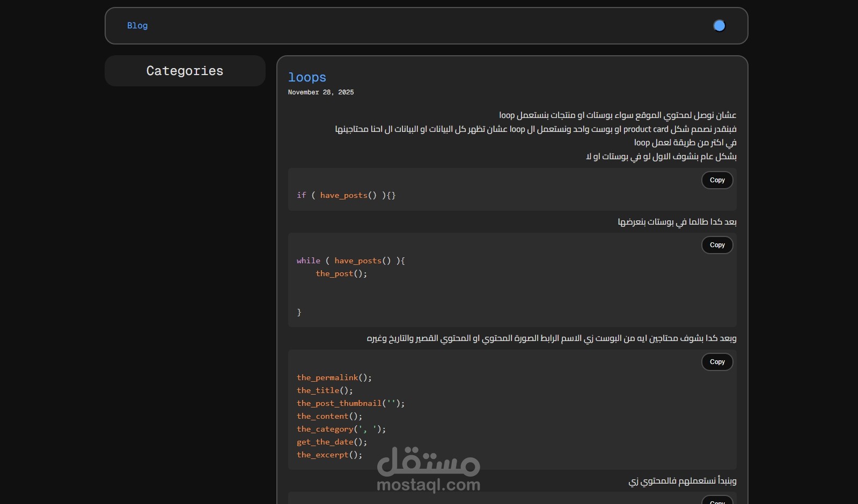858x504 pixels.
Task: Copy the 'if ( have_posts() ){}' code block
Action: click(717, 180)
